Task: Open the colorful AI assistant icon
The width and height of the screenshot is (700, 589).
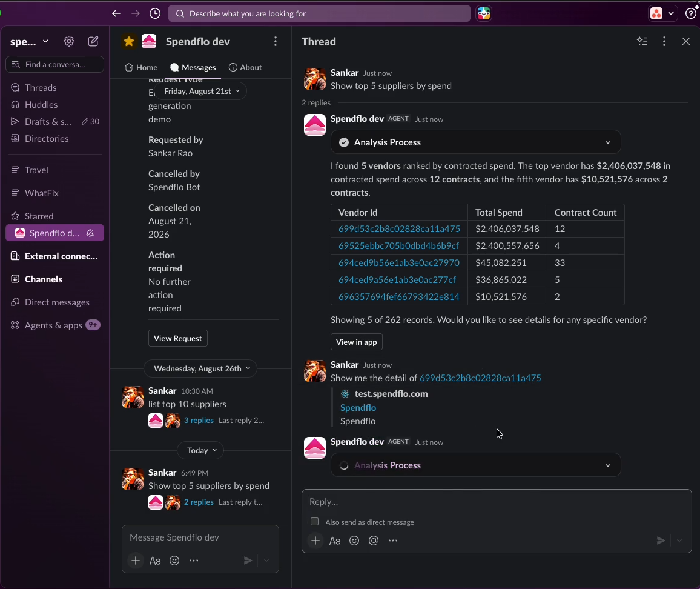Action: coord(484,13)
